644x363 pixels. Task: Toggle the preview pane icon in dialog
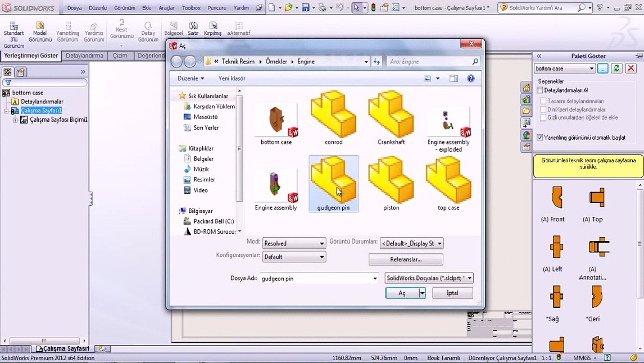coord(454,78)
